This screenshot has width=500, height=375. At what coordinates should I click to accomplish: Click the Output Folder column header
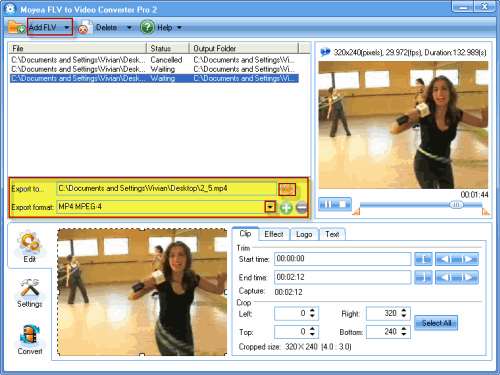pyautogui.click(x=244, y=48)
